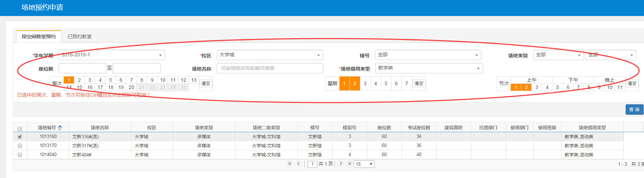Image resolution: width=644 pixels, height=178 pixels.
Task: Expand the 校区 dropdown
Action: coord(270,55)
